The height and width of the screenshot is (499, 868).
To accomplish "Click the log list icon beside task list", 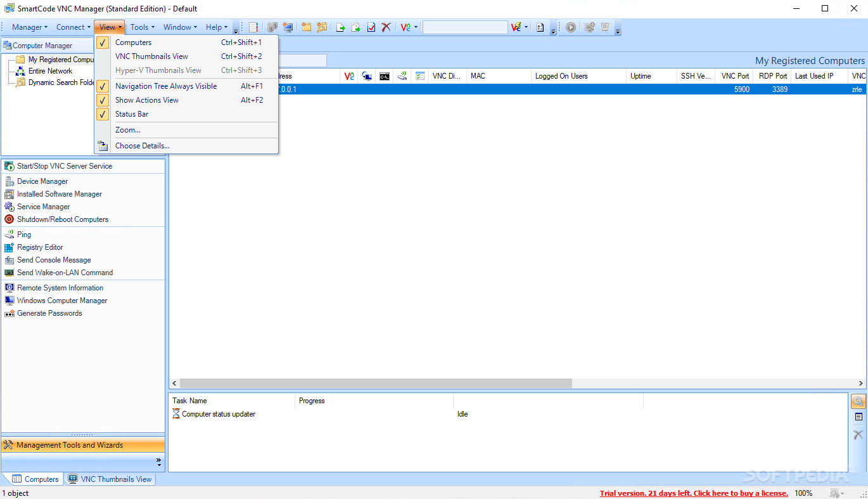I will tap(858, 417).
